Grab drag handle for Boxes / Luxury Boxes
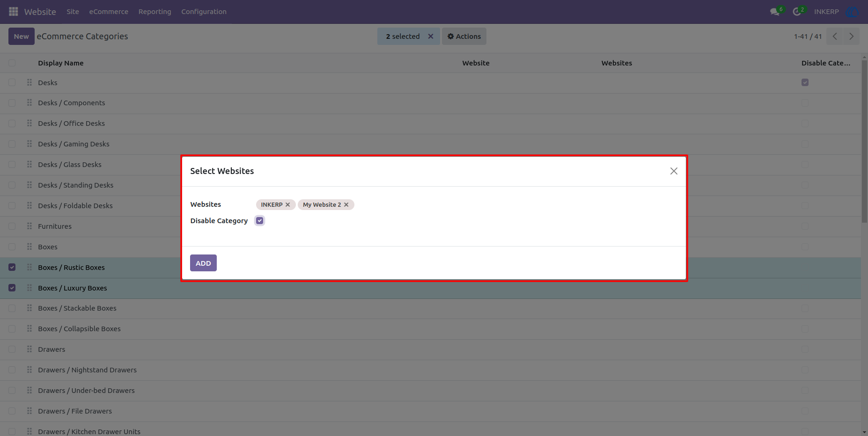The height and width of the screenshot is (436, 868). [29, 288]
